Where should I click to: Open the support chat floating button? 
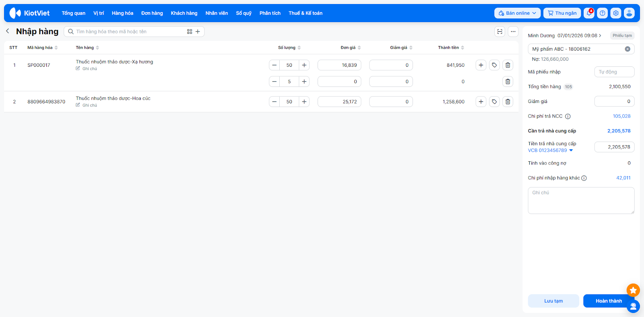tap(633, 307)
